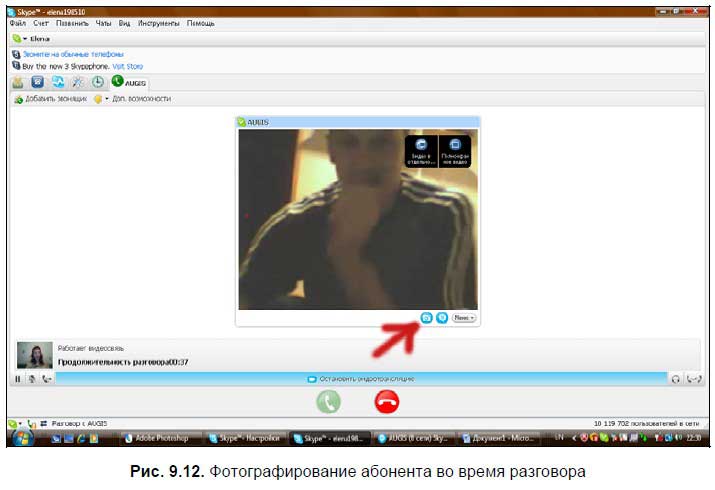Click the camera snapshot icon below the video
The width and height of the screenshot is (715, 490).
pos(426,317)
